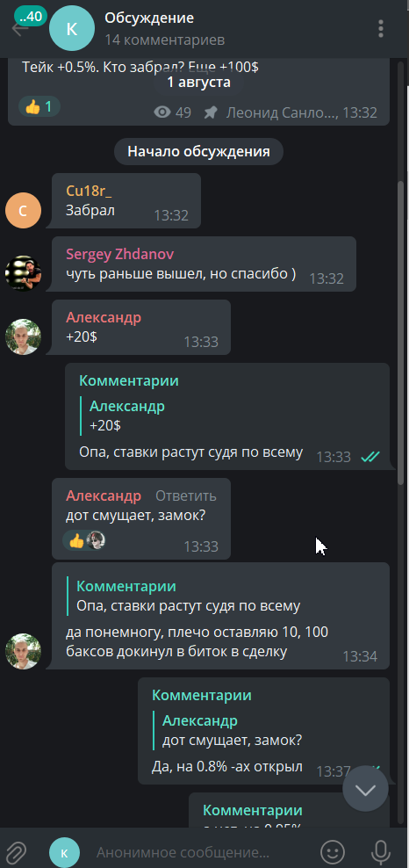This screenshot has width=409, height=868.
Task: Toggle thumbs-up reaction on 'дот смущает' message
Action: 84,540
